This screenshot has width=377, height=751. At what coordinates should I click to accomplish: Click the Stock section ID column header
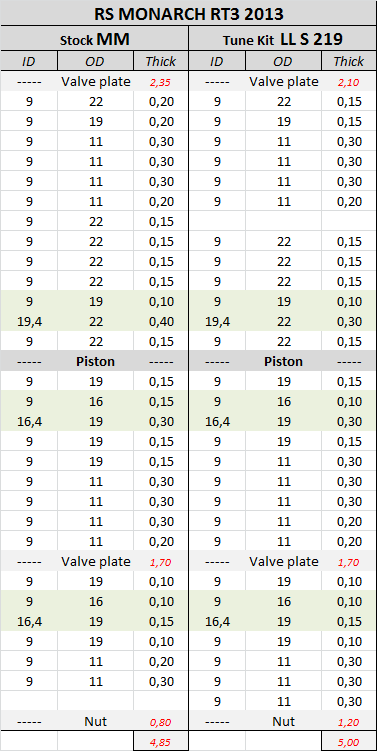[x=29, y=61]
